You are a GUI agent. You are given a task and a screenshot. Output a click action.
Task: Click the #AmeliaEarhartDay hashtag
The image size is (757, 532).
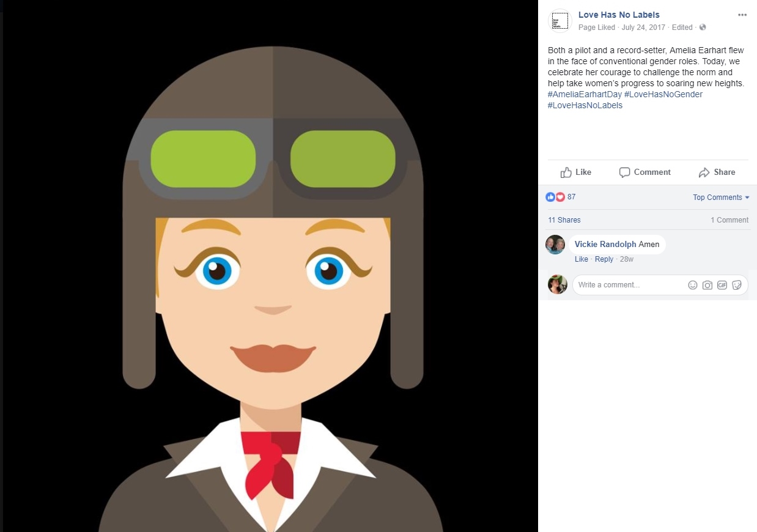[585, 94]
